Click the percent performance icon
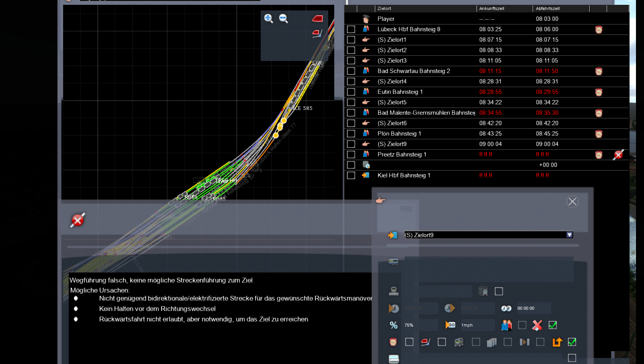The image size is (644, 364). click(x=393, y=325)
